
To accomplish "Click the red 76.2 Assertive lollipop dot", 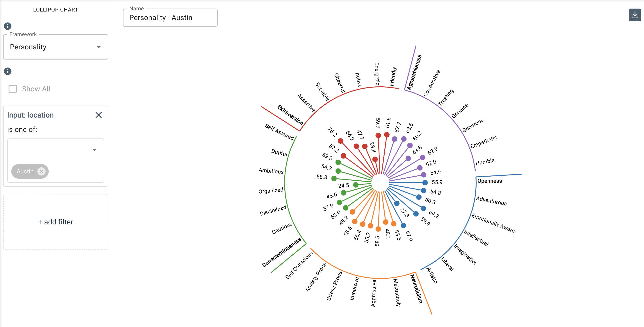I will (x=340, y=141).
